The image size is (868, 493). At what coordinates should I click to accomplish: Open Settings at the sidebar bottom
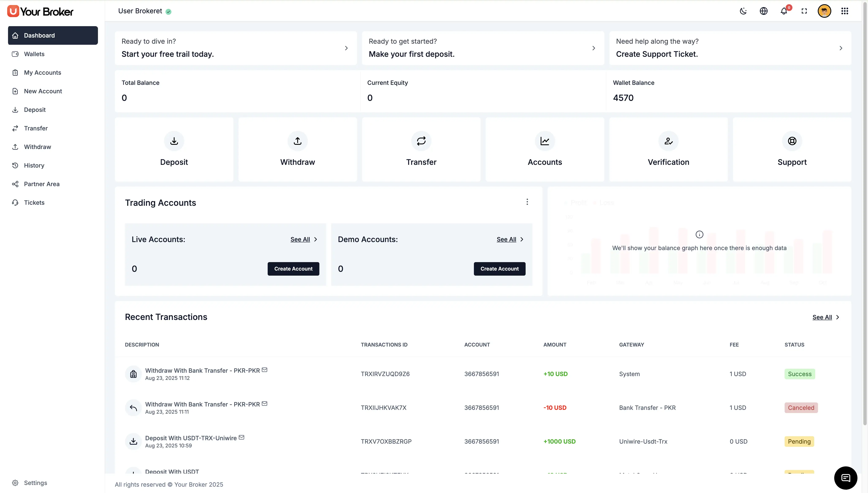point(35,482)
